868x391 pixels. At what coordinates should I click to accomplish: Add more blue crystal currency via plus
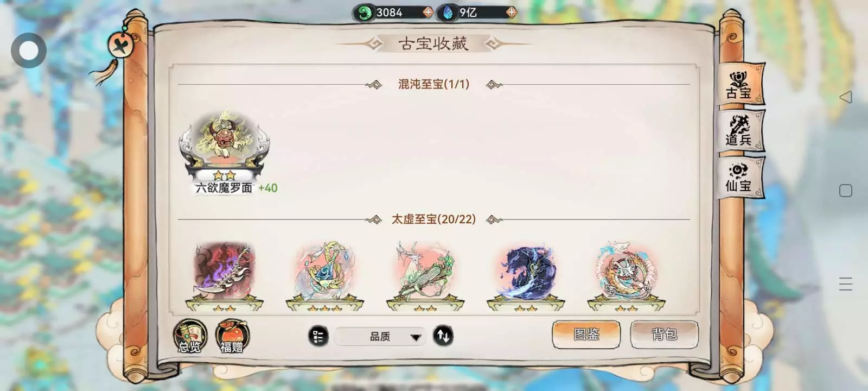511,12
